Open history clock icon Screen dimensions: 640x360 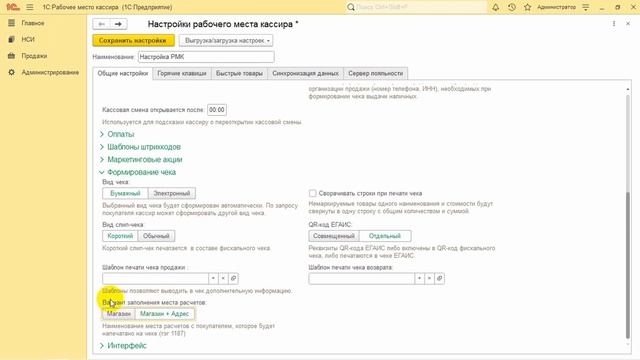pyautogui.click(x=511, y=7)
